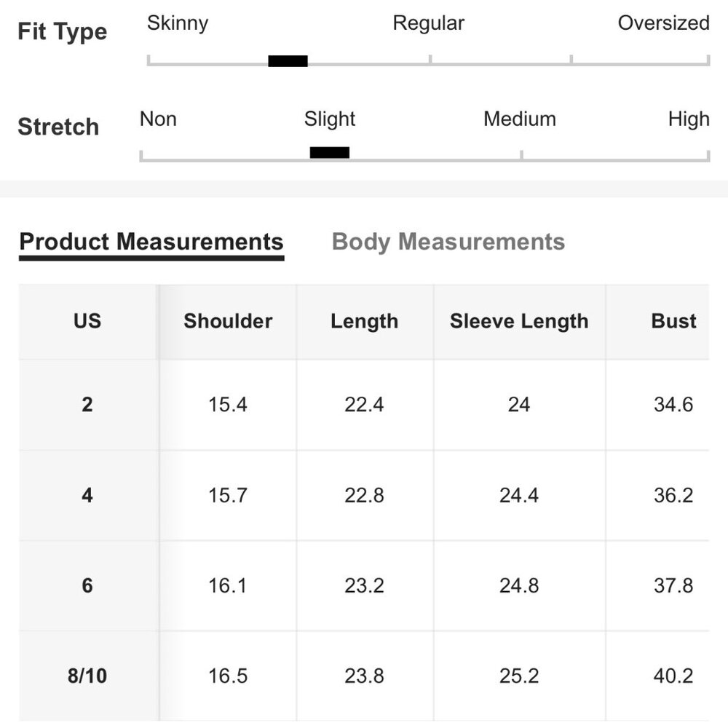Select the size 6 row label
728x728 pixels.
(87, 586)
